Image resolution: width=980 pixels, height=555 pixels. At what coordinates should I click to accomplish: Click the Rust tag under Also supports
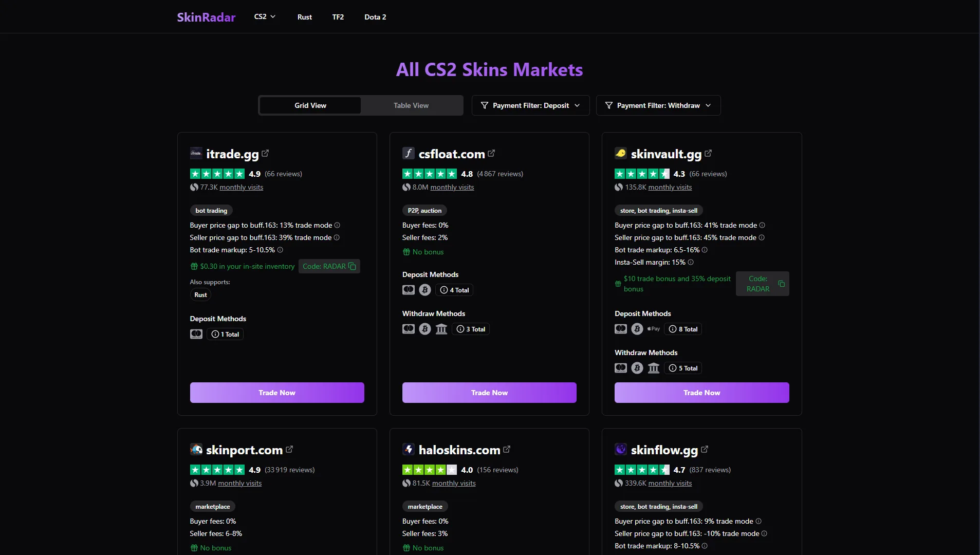click(x=201, y=294)
